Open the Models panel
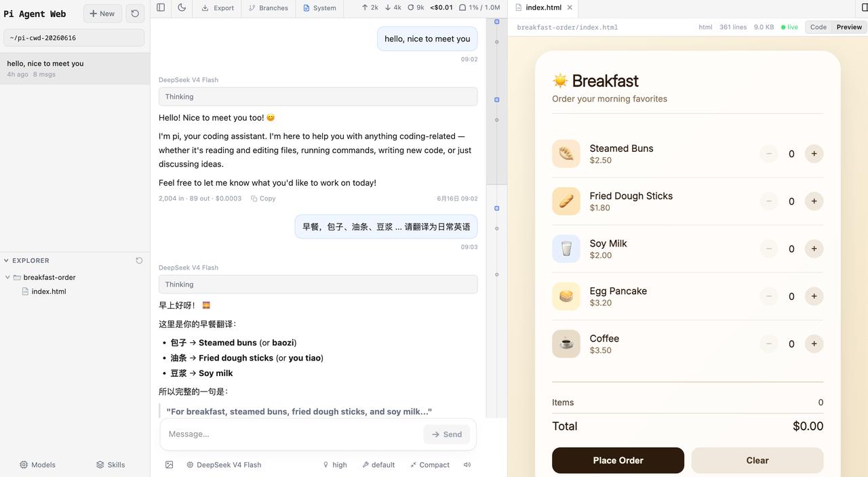868x477 pixels. click(37, 465)
